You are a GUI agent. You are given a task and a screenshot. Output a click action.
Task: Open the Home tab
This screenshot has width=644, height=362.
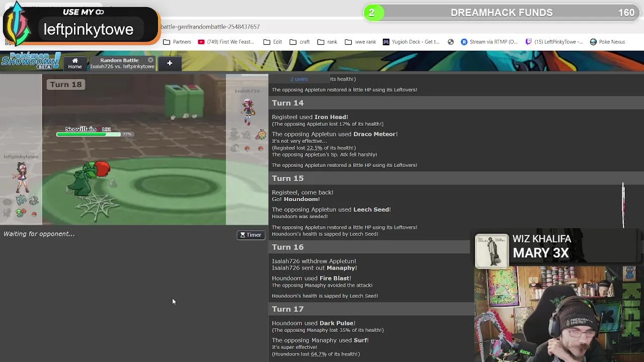click(x=75, y=63)
